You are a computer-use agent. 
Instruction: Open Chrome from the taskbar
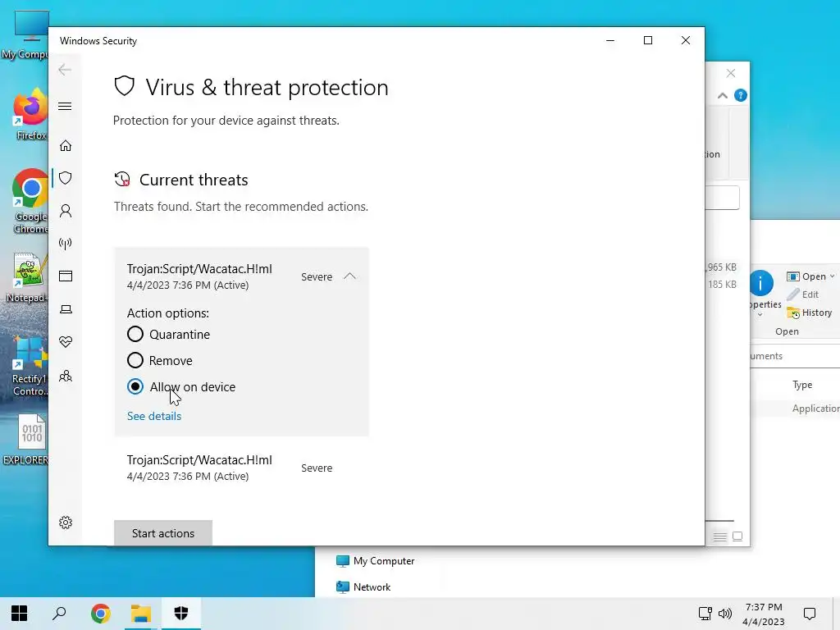point(100,614)
